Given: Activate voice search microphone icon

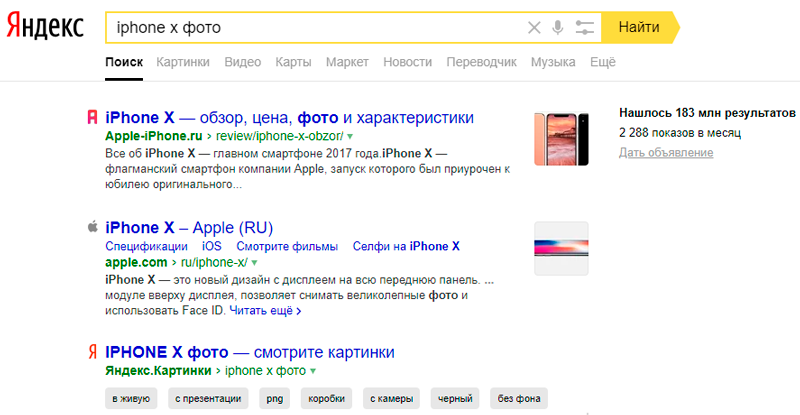Looking at the screenshot, I should tap(558, 28).
